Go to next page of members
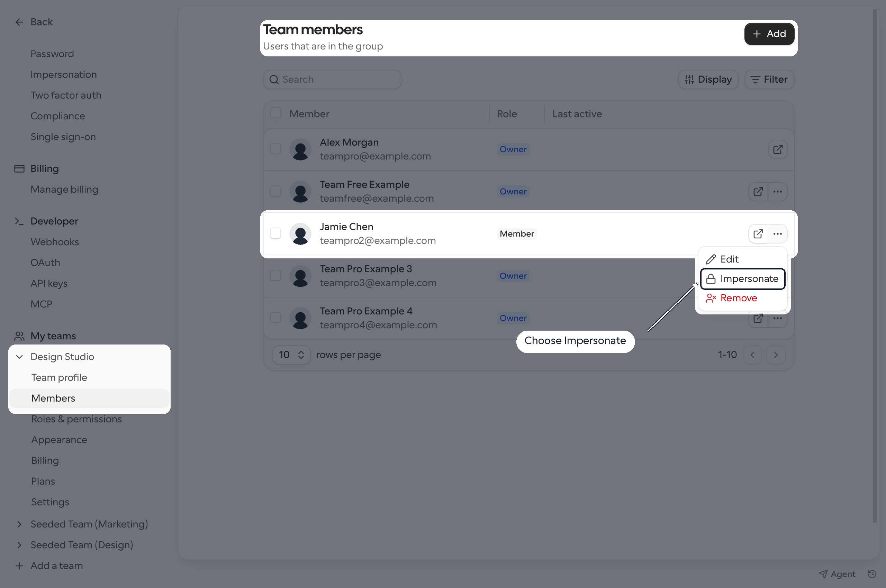This screenshot has height=588, width=886. (x=776, y=355)
